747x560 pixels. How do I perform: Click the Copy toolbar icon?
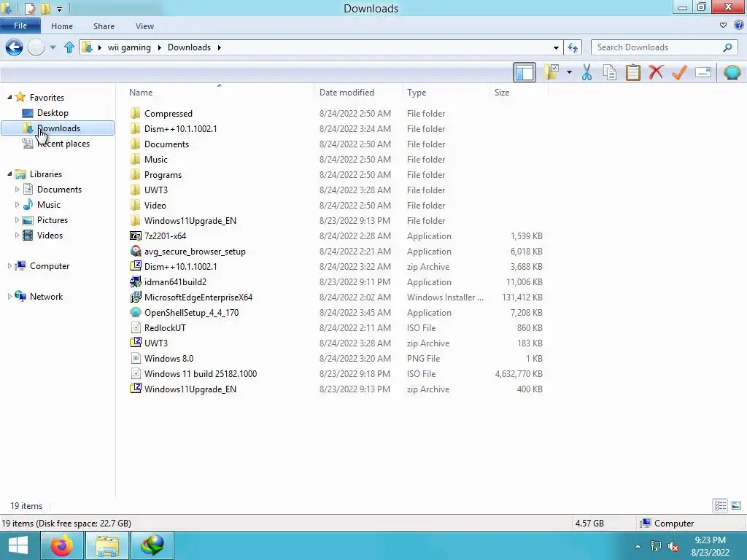point(610,73)
